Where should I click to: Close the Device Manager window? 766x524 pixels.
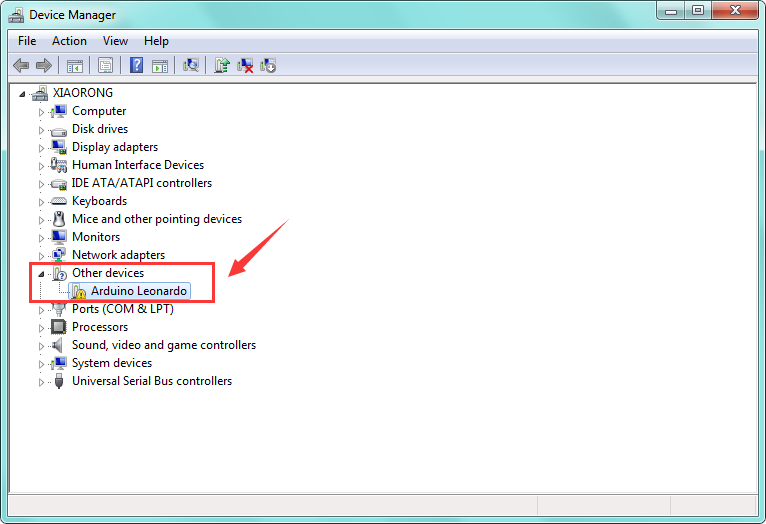coord(735,10)
